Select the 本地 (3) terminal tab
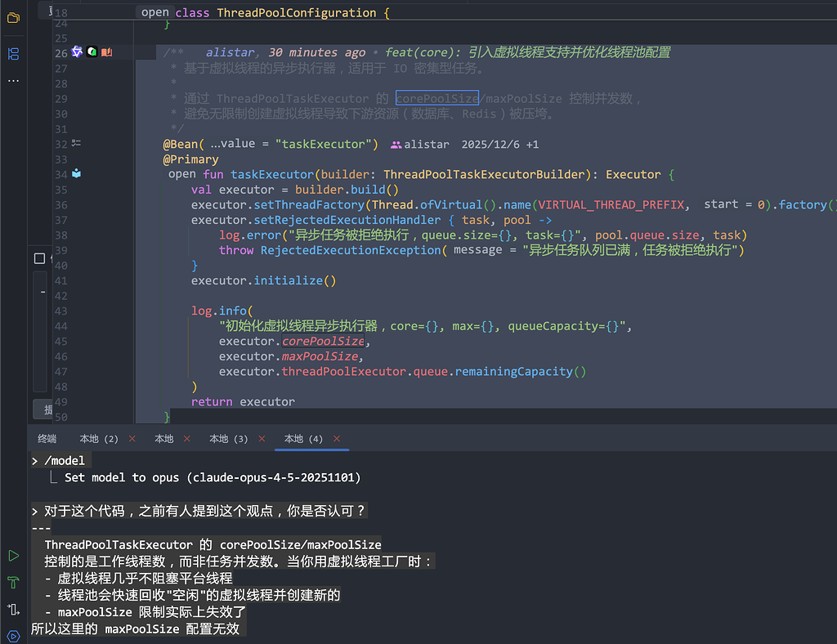This screenshot has height=644, width=837. [x=229, y=439]
